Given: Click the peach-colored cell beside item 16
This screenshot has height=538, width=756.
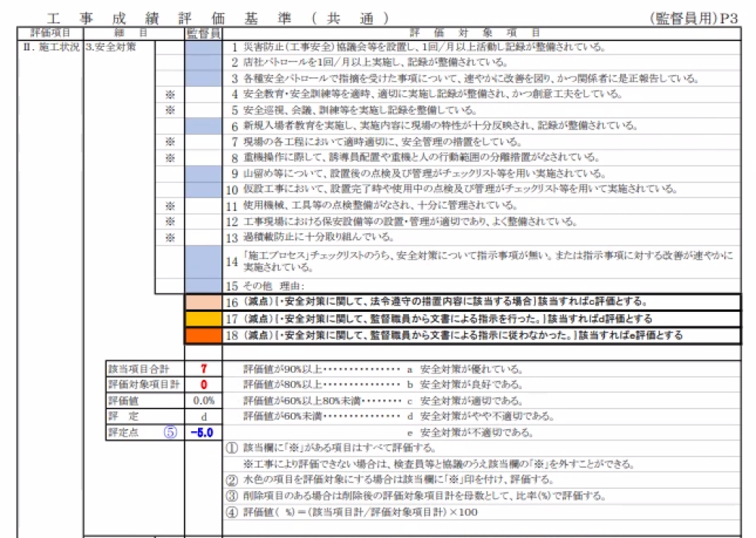Looking at the screenshot, I should [203, 302].
